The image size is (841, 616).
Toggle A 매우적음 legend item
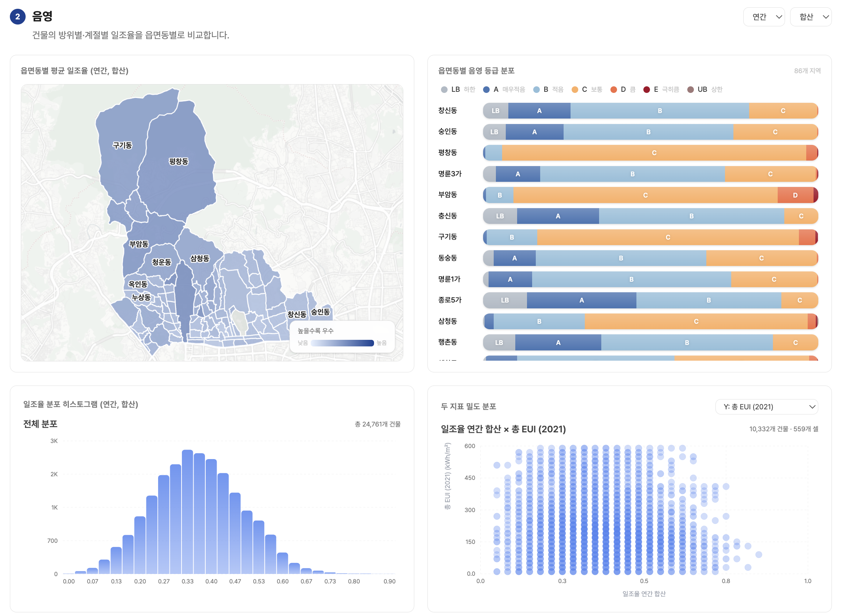click(x=504, y=90)
